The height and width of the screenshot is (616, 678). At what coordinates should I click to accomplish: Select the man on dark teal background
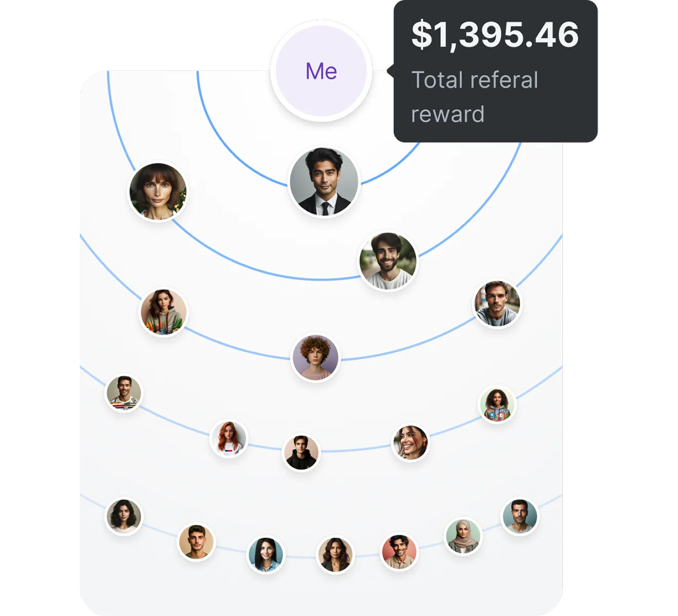(x=520, y=516)
